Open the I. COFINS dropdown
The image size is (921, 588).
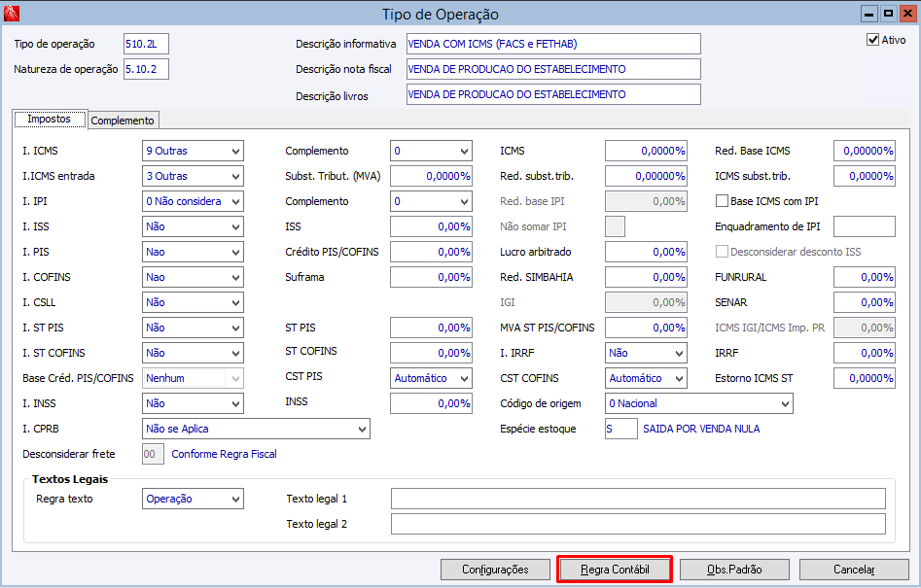[x=193, y=277]
